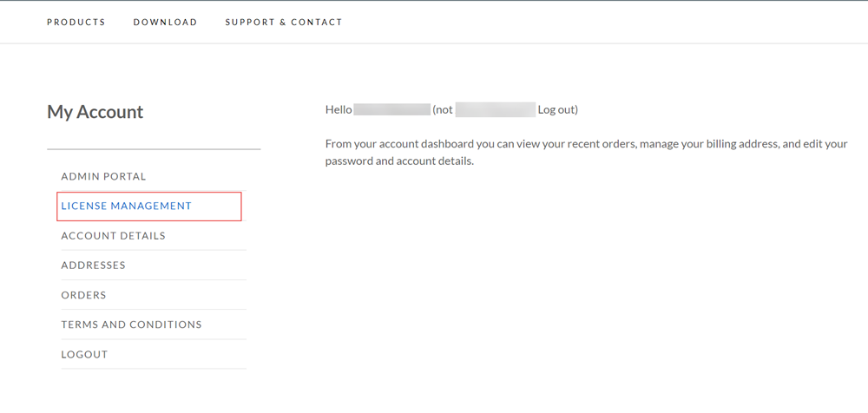The width and height of the screenshot is (868, 413).
Task: Open SUPPORT & CONTACT from the top bar
Action: click(x=284, y=23)
